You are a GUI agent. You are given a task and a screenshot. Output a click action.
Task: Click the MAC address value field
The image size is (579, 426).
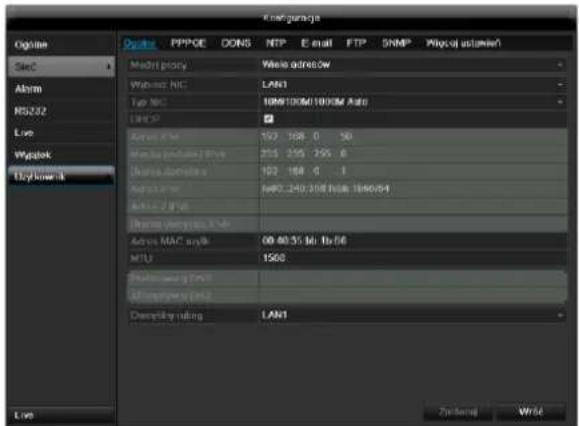[413, 241]
